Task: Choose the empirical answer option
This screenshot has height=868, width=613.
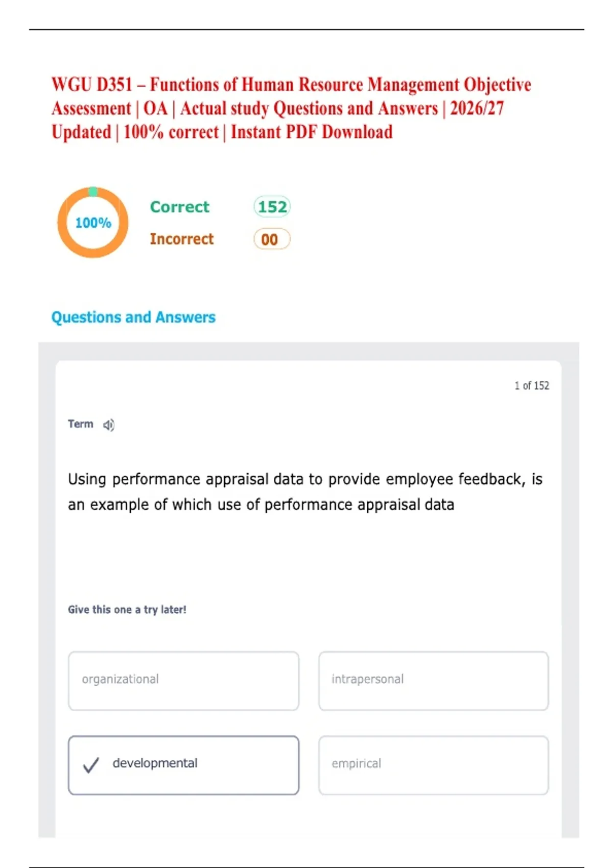Action: tap(434, 765)
